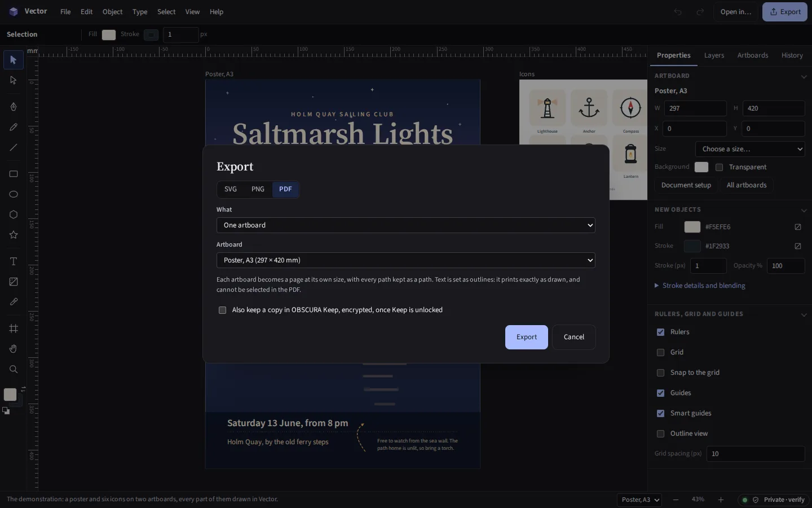The height and width of the screenshot is (508, 812).
Task: Select the Pen nib tool
Action: tap(14, 107)
